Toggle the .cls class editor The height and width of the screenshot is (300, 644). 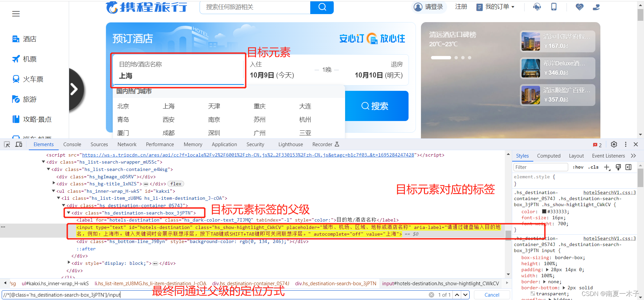(x=593, y=167)
